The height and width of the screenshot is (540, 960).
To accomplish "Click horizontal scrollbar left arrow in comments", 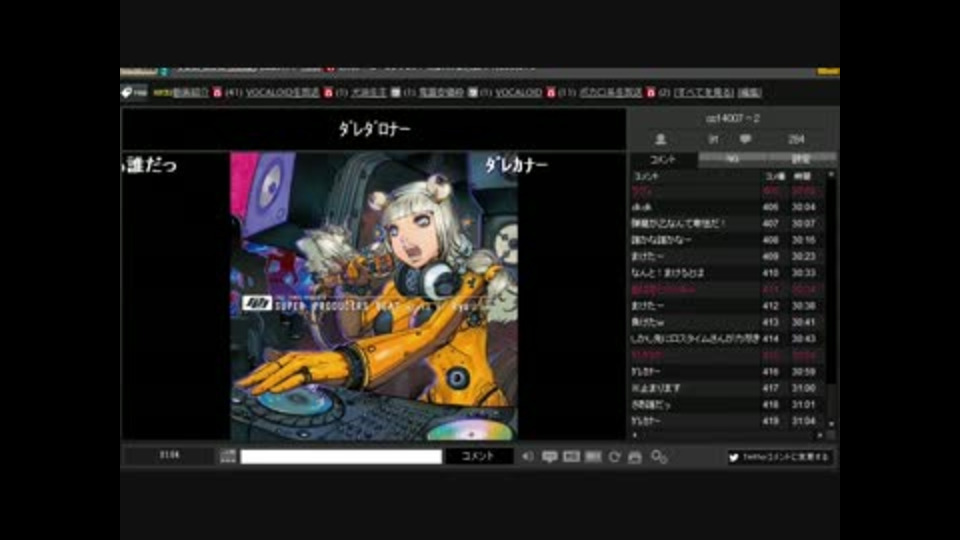I will (x=634, y=435).
